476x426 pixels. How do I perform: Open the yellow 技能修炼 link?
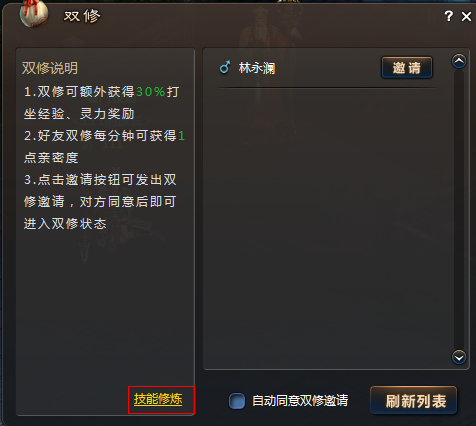pos(158,399)
